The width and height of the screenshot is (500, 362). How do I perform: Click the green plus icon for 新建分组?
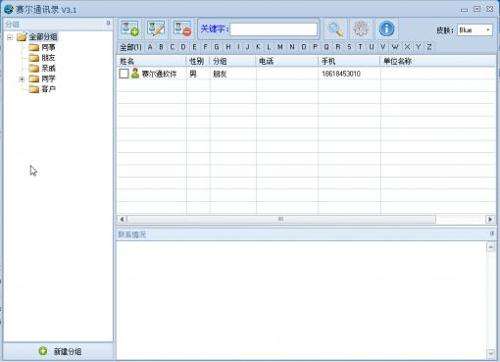(43, 351)
